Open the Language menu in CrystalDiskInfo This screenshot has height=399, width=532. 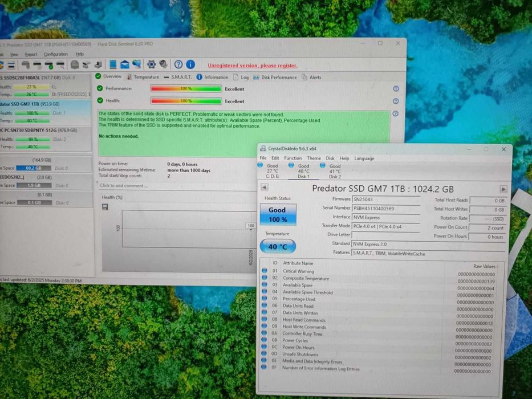364,158
